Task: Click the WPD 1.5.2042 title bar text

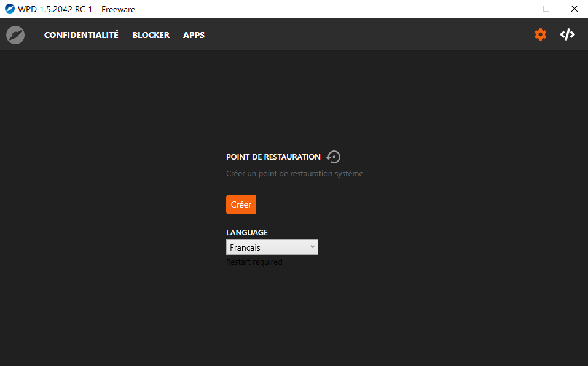Action: click(x=77, y=9)
